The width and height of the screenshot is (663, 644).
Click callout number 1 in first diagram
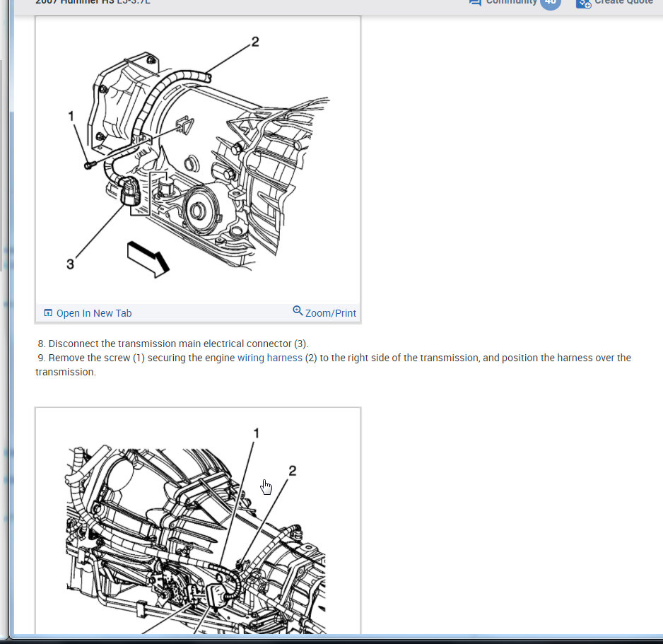pos(71,115)
